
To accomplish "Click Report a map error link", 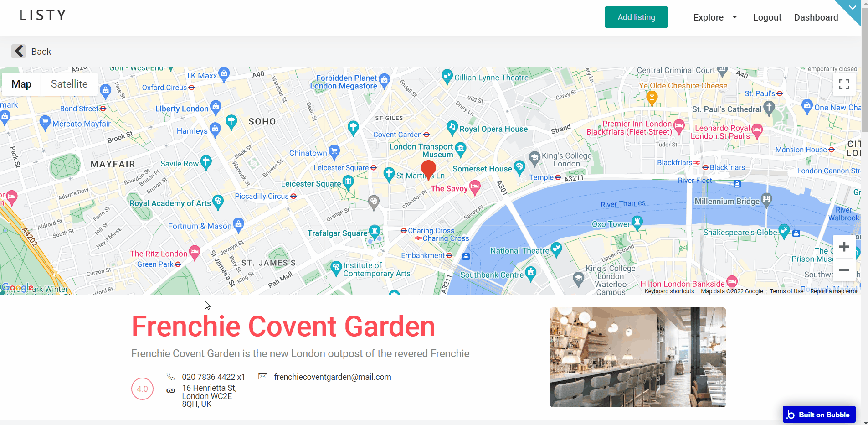I will [833, 291].
